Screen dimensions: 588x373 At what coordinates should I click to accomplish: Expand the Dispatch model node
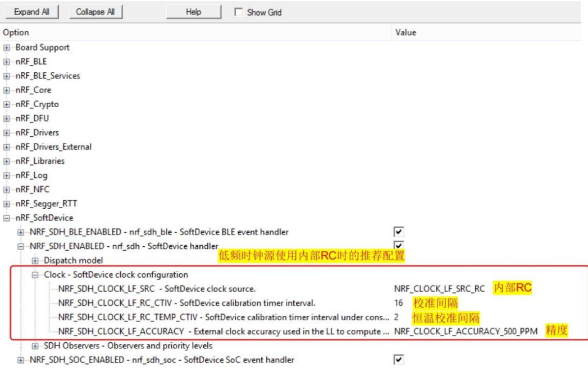(35, 261)
